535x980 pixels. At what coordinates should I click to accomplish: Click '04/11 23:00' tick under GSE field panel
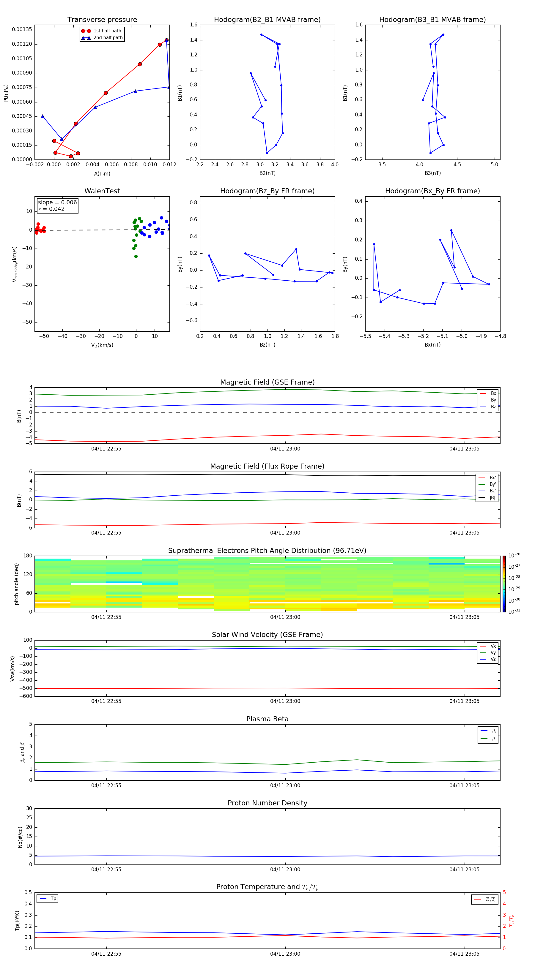pos(285,448)
